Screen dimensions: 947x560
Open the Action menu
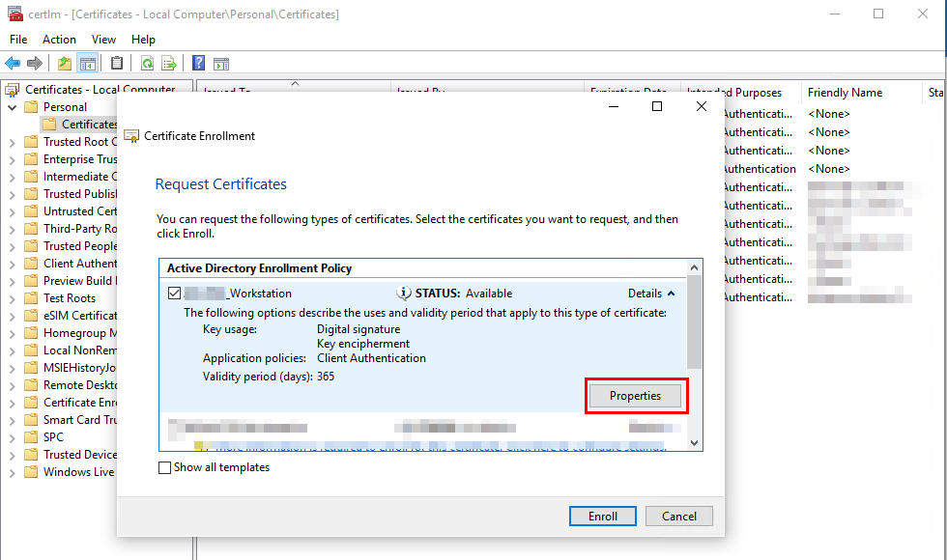(x=59, y=40)
